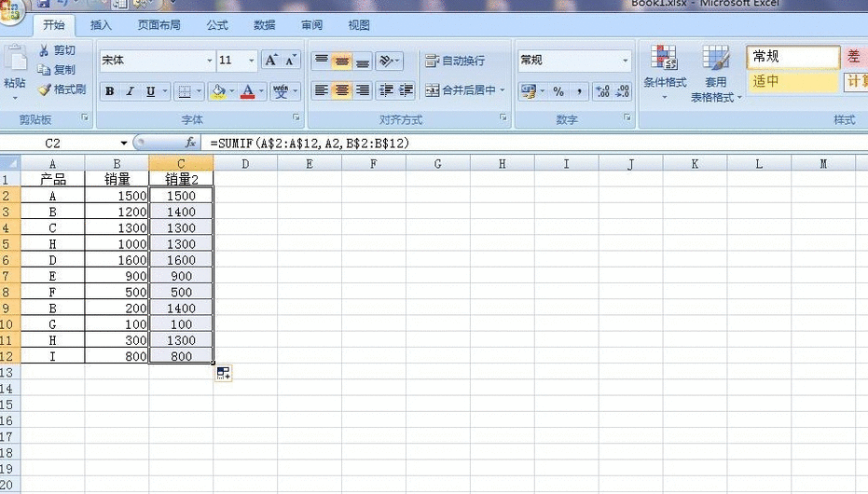This screenshot has width=868, height=494.
Task: Click the Format Painter (格式刷) brush
Action: (44, 89)
